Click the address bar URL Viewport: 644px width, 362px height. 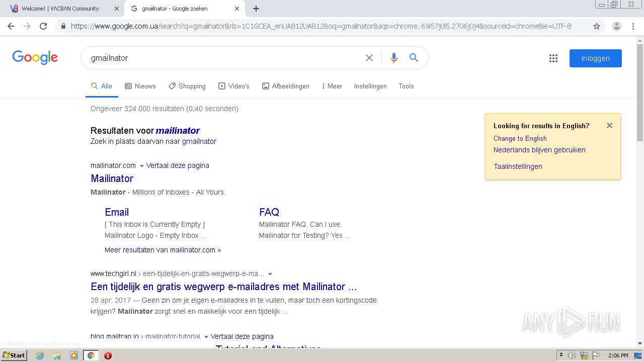point(321,26)
